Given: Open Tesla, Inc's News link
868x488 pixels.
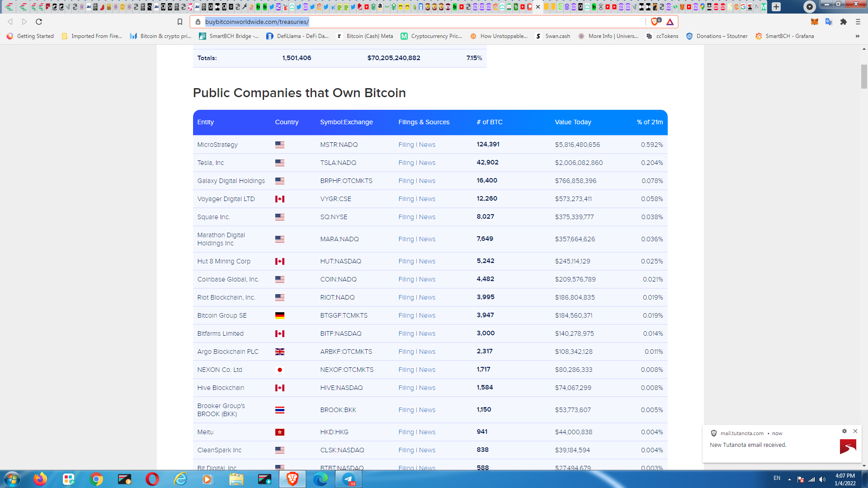Looking at the screenshot, I should (427, 163).
